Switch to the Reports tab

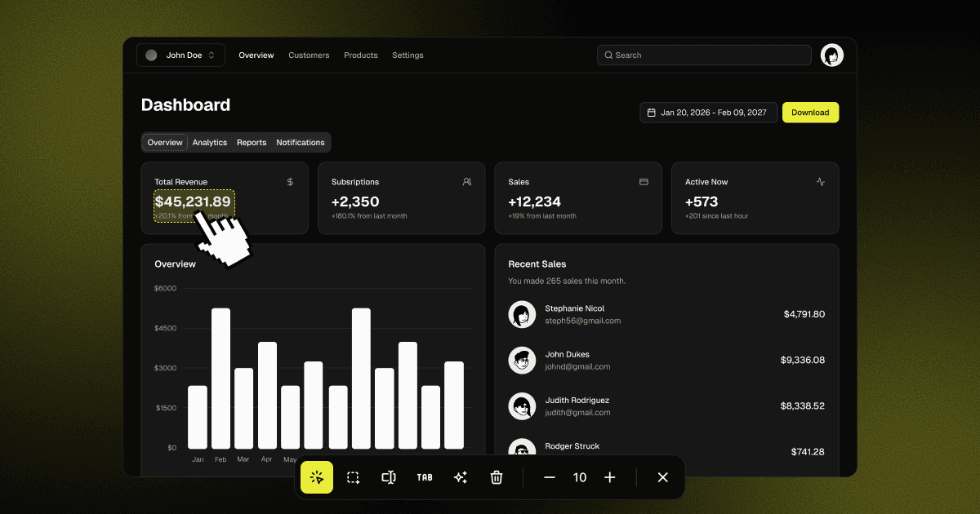pyautogui.click(x=252, y=143)
